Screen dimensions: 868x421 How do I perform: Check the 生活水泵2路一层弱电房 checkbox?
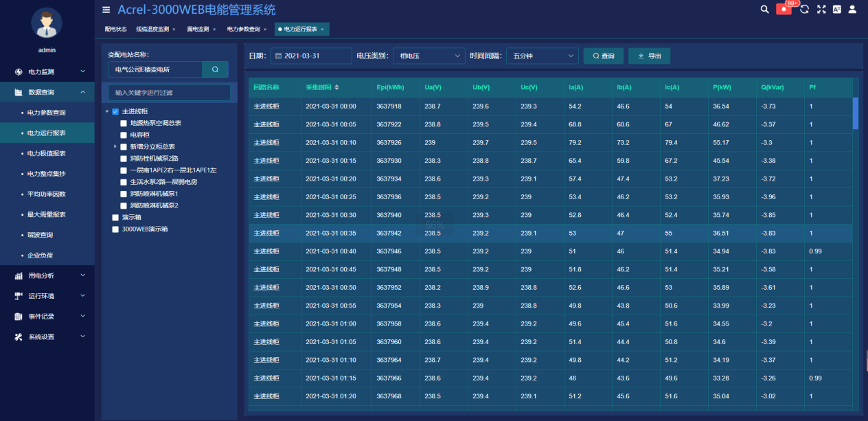(124, 182)
